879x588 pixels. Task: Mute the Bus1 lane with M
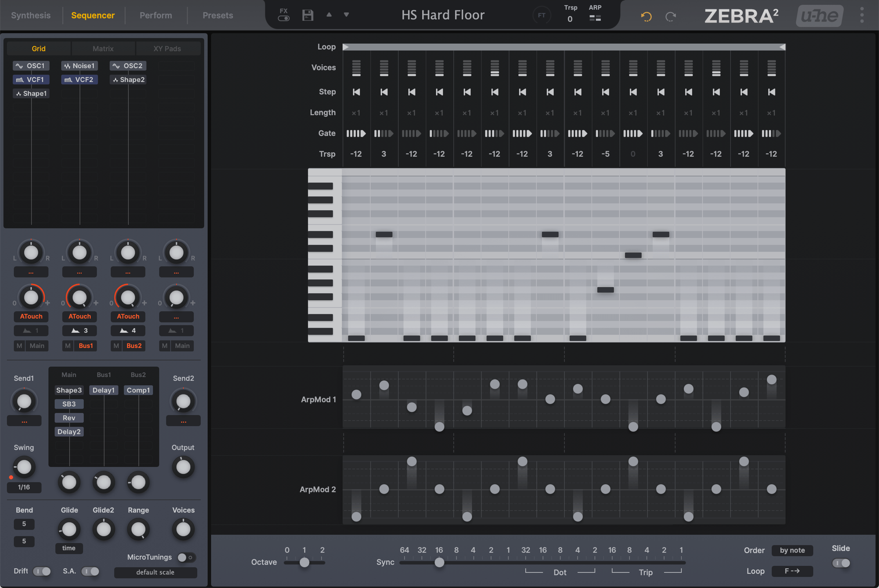(x=67, y=346)
